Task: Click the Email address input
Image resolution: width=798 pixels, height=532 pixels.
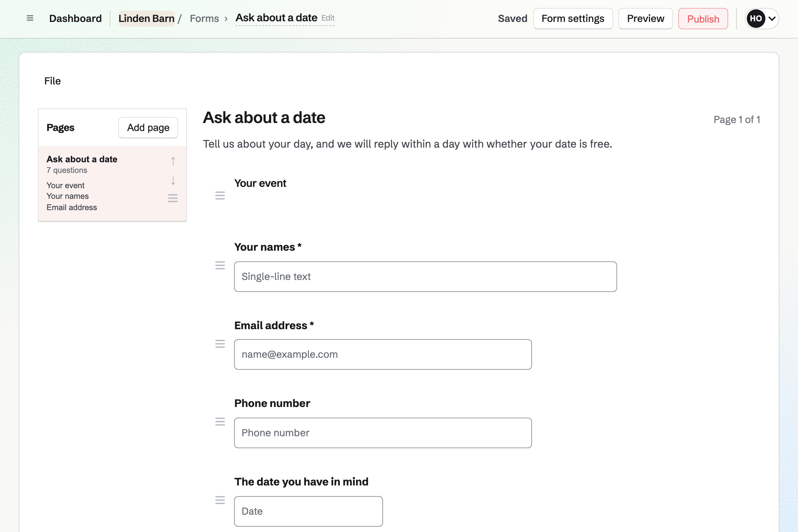Action: pos(383,354)
